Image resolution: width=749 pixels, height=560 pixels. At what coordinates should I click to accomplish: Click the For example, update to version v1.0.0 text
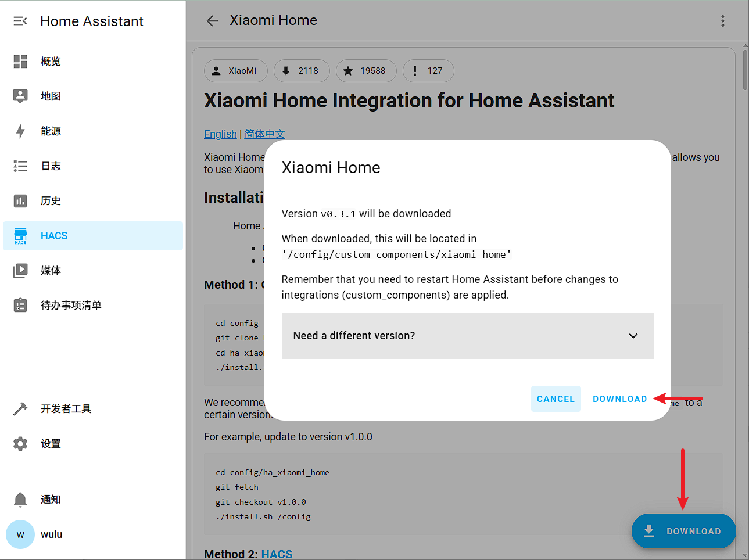(288, 437)
